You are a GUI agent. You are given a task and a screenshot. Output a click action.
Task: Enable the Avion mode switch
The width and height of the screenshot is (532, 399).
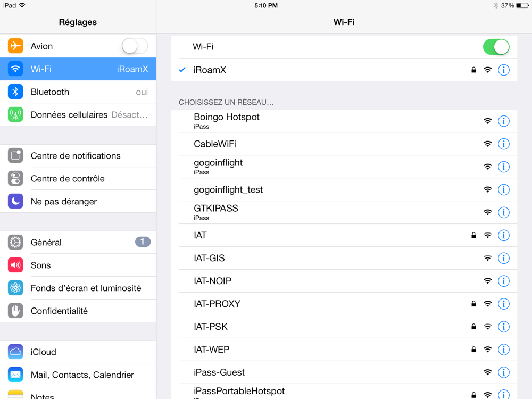coord(135,46)
